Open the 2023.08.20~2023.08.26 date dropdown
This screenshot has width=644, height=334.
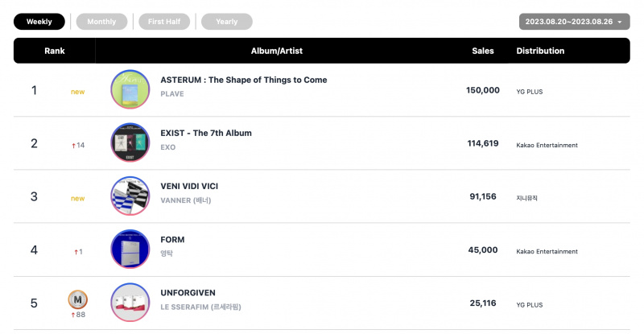point(574,22)
